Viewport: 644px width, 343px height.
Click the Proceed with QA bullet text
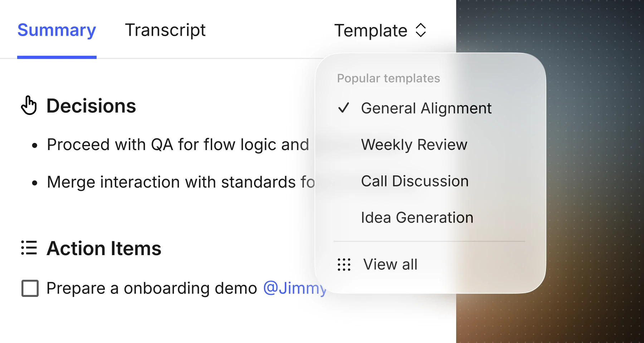178,145
